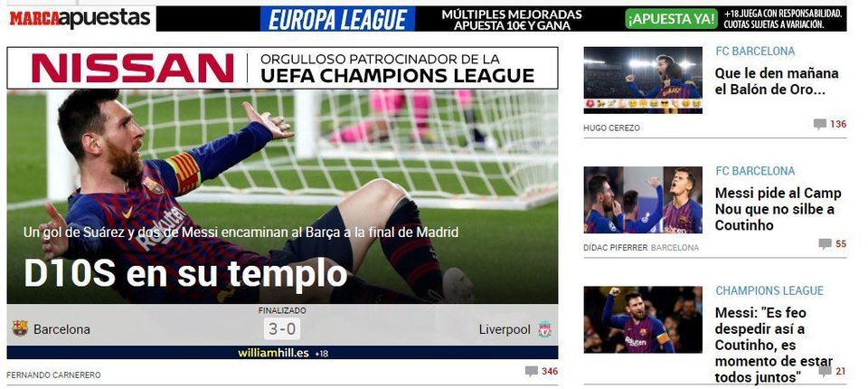Open article Messi pide al Camp Nou
The image size is (868, 389).
778,209
